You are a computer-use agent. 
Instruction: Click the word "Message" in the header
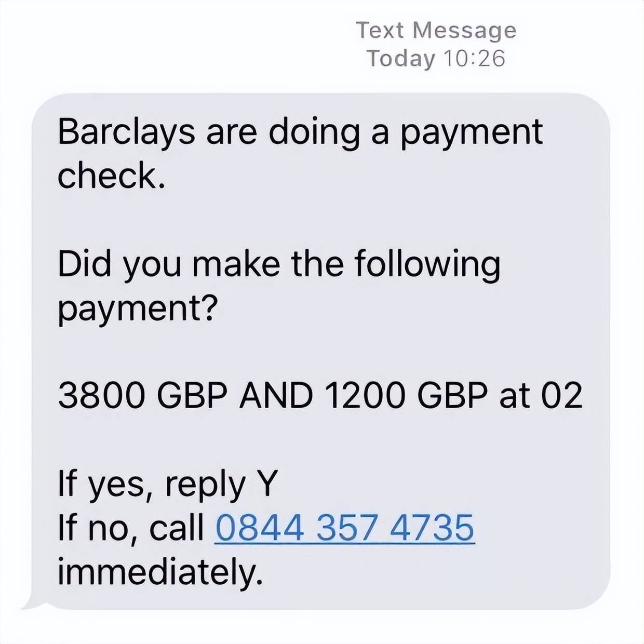coord(465,32)
